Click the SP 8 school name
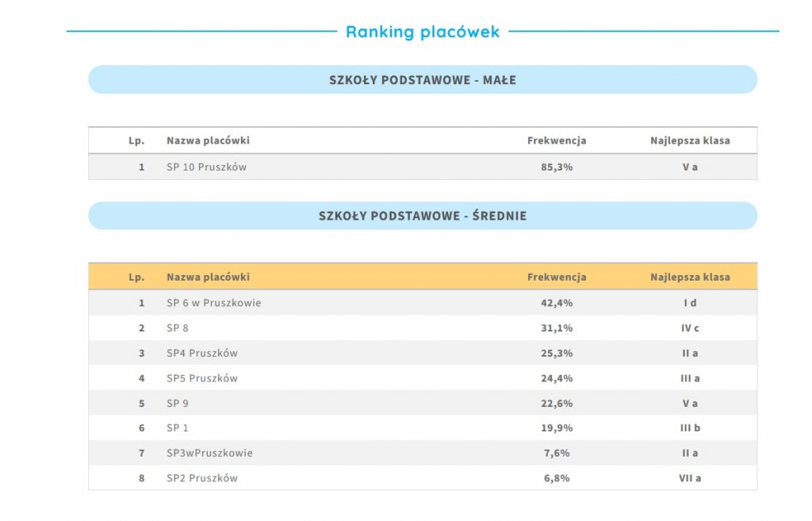This screenshot has height=521, width=812. tap(178, 328)
